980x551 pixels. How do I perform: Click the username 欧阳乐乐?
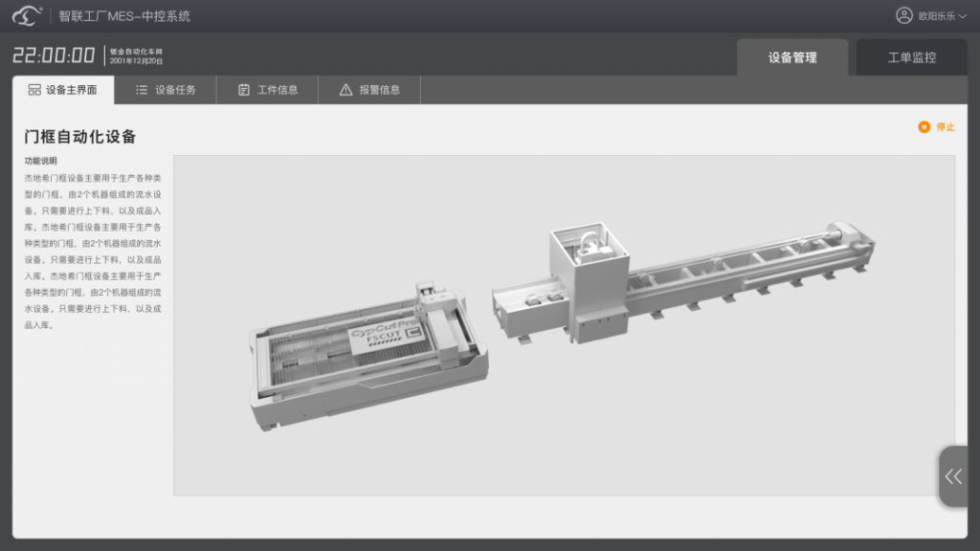tap(936, 16)
